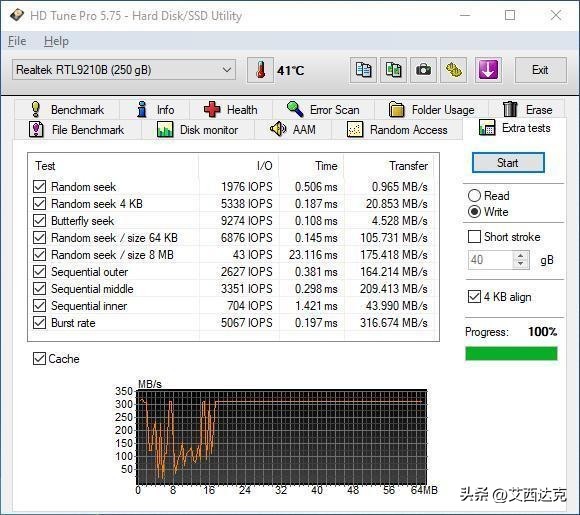Viewport: 580px width, 515px height.
Task: Click the red cross Health icon
Action: (212, 110)
